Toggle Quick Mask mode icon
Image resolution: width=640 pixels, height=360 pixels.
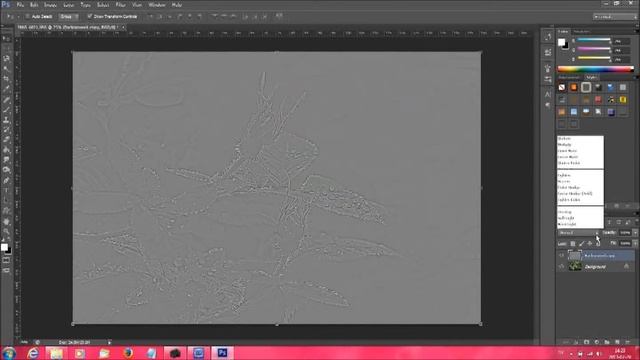pos(6,260)
